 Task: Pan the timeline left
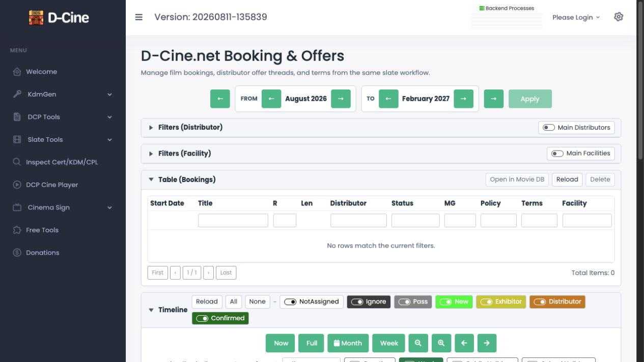pyautogui.click(x=464, y=343)
